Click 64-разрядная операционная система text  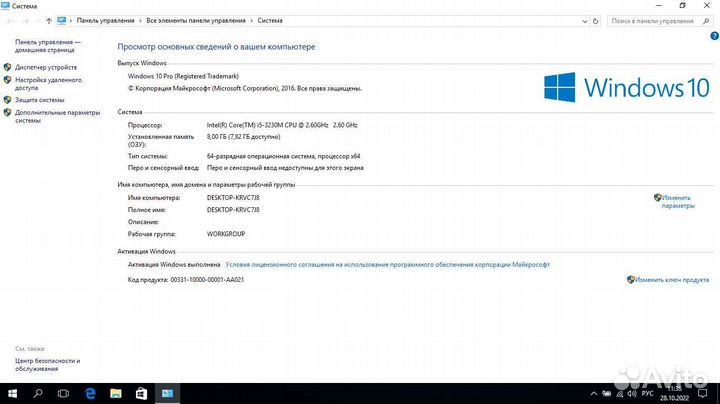(283, 156)
